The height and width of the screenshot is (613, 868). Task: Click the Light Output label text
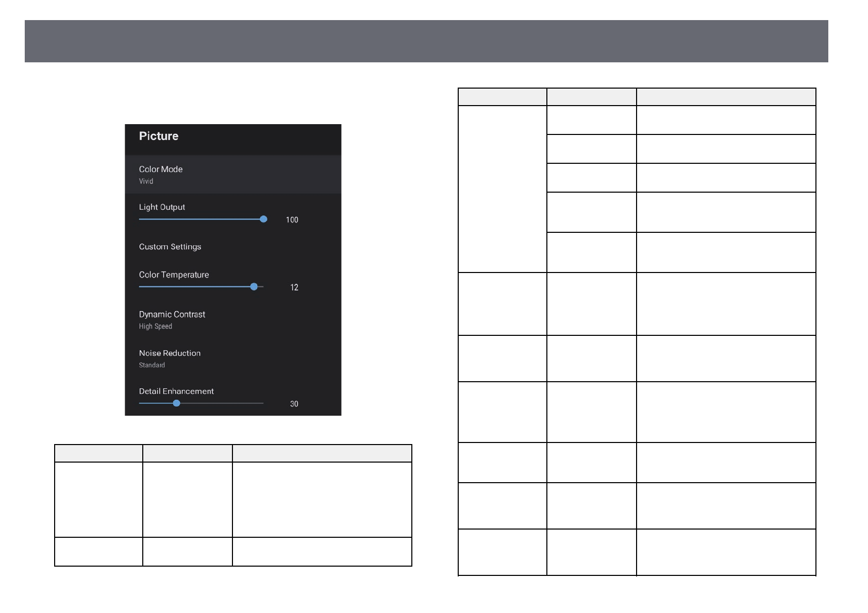point(162,207)
